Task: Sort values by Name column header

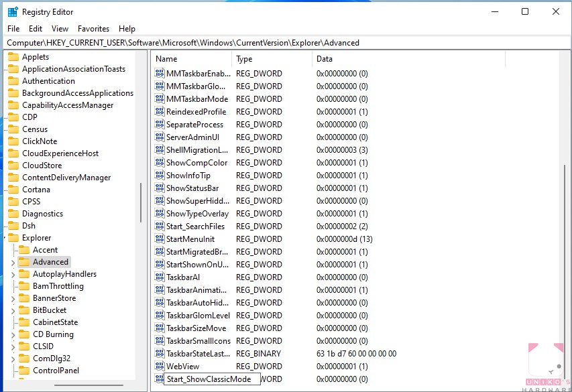Action: coord(192,59)
